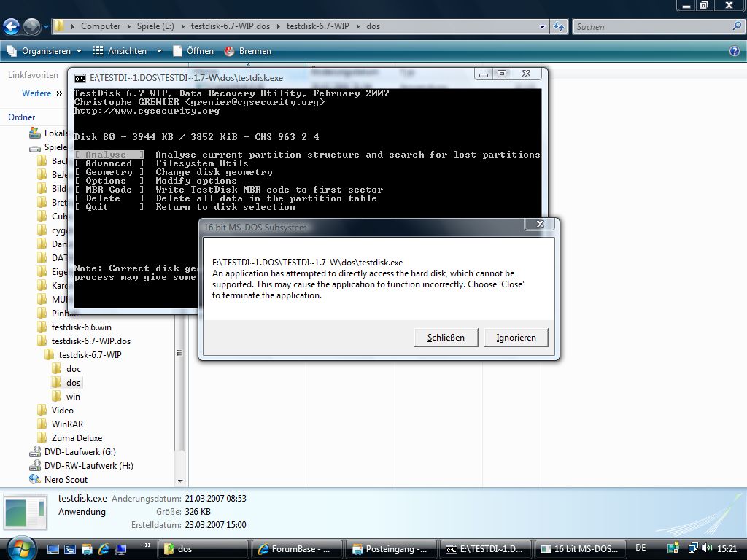747x560 pixels.
Task: Select the Zuma Deluxe folder in tree
Action: (x=77, y=437)
